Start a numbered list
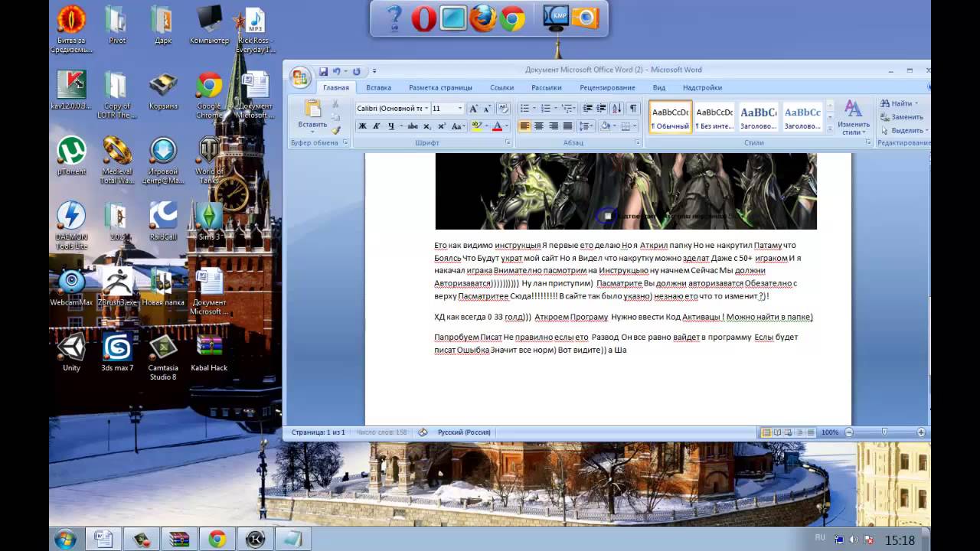 (x=546, y=109)
